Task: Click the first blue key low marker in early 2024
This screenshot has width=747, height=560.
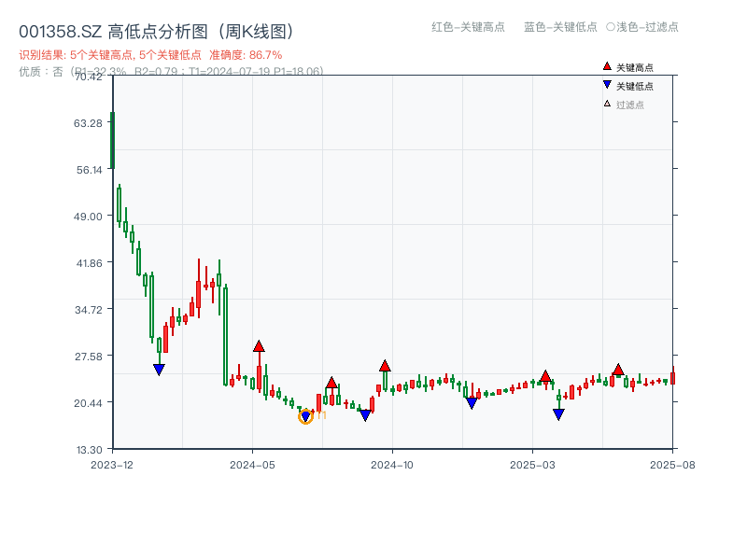Action: pos(159,370)
